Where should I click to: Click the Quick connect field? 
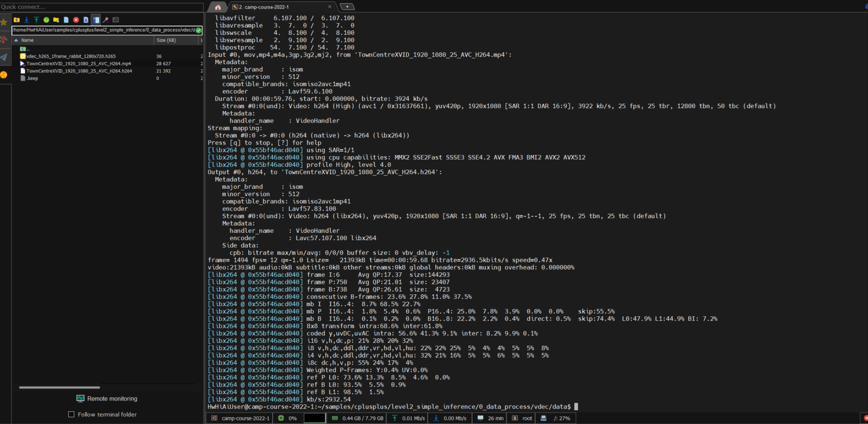tap(102, 7)
